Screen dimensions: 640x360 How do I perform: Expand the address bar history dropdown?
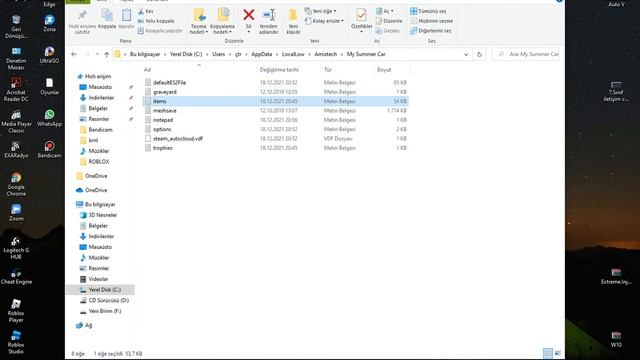click(466, 54)
